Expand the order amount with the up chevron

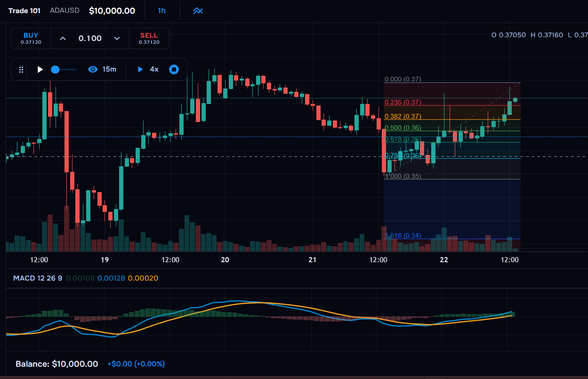pos(63,38)
